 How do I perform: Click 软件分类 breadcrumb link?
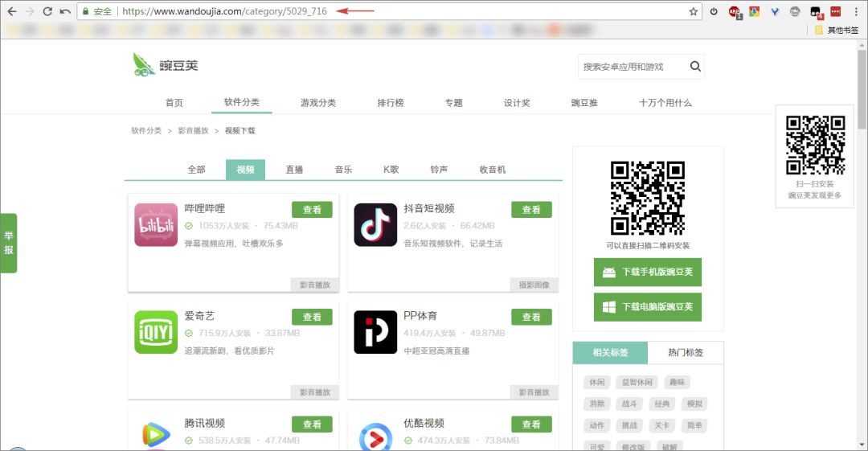[146, 131]
